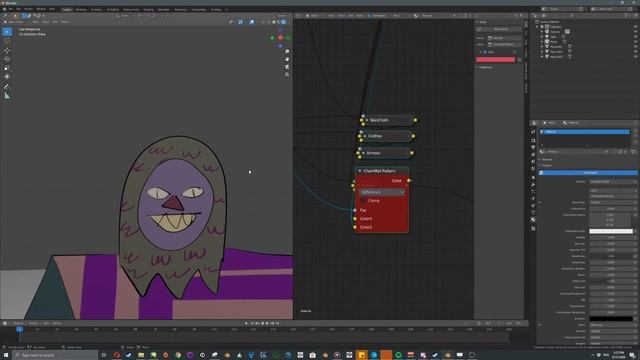Viewport: 640px width, 360px height.
Task: Expand the SkinCloth node
Action: 367,120
